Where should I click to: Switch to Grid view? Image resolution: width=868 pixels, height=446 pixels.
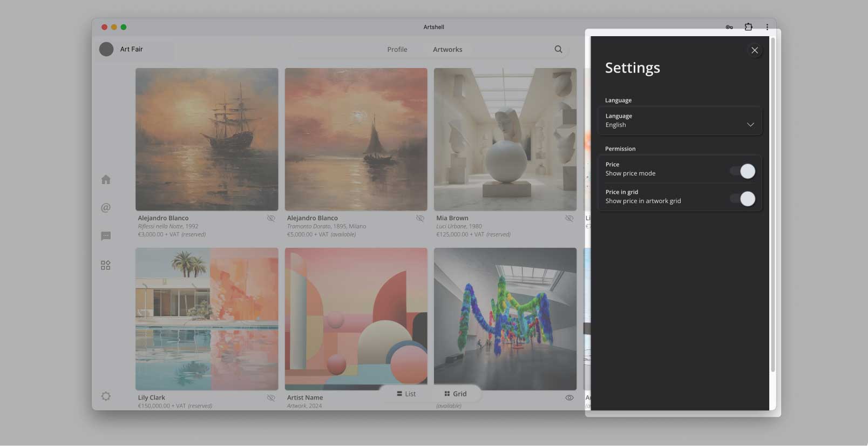pyautogui.click(x=455, y=394)
